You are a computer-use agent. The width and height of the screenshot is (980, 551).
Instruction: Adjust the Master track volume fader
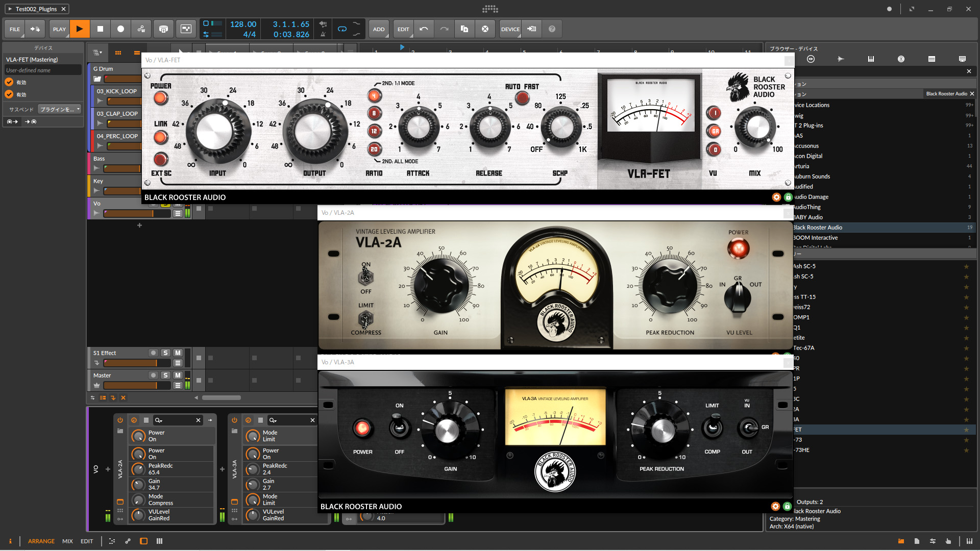[x=136, y=386]
